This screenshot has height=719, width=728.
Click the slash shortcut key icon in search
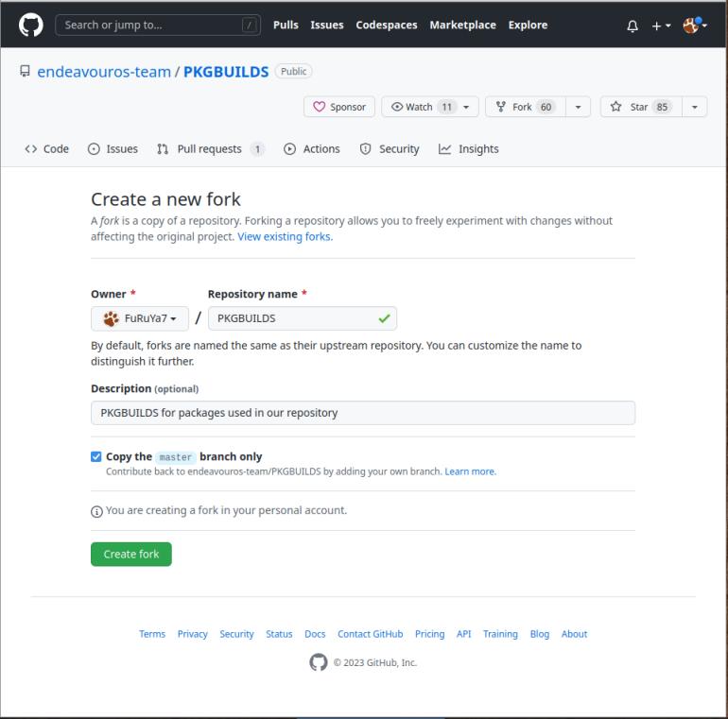click(x=250, y=26)
